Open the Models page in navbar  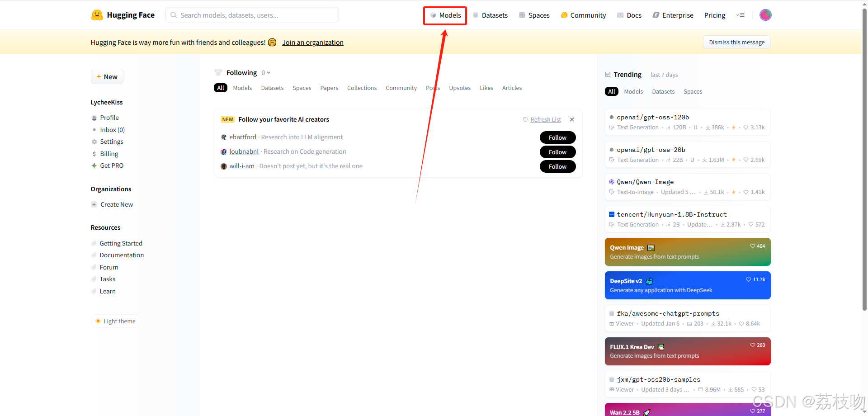pyautogui.click(x=445, y=15)
